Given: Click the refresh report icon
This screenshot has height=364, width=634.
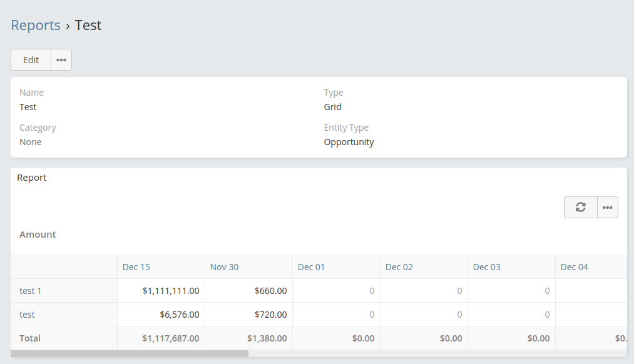Looking at the screenshot, I should click(x=581, y=207).
